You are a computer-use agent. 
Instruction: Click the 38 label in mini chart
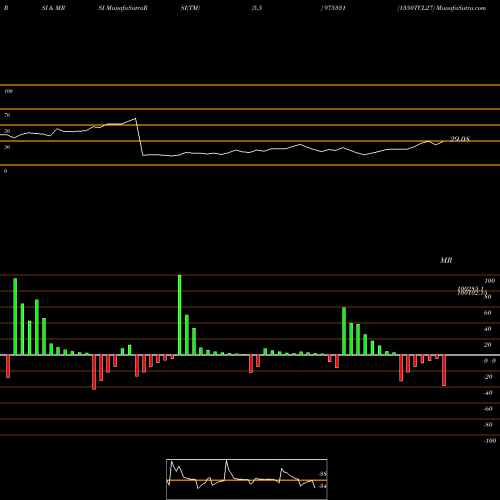323,474
